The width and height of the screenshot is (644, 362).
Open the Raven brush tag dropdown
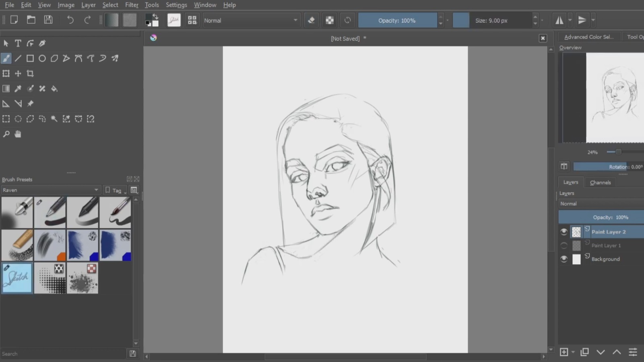pyautogui.click(x=50, y=190)
